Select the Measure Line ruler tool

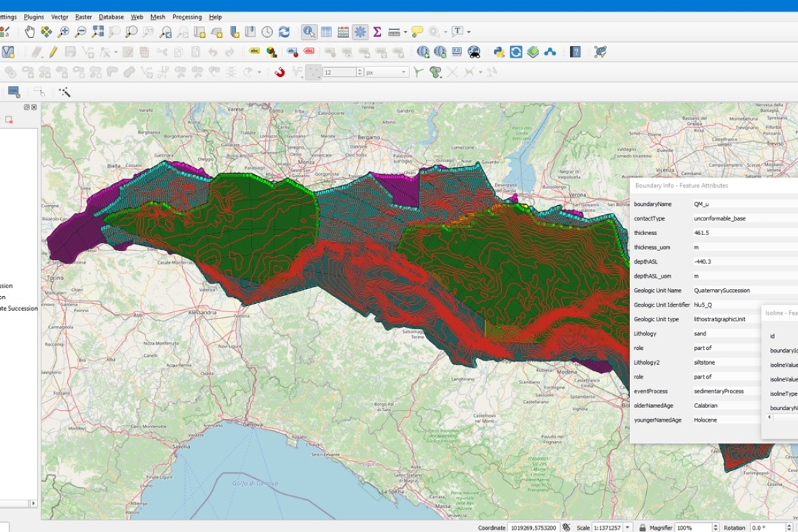[x=394, y=32]
